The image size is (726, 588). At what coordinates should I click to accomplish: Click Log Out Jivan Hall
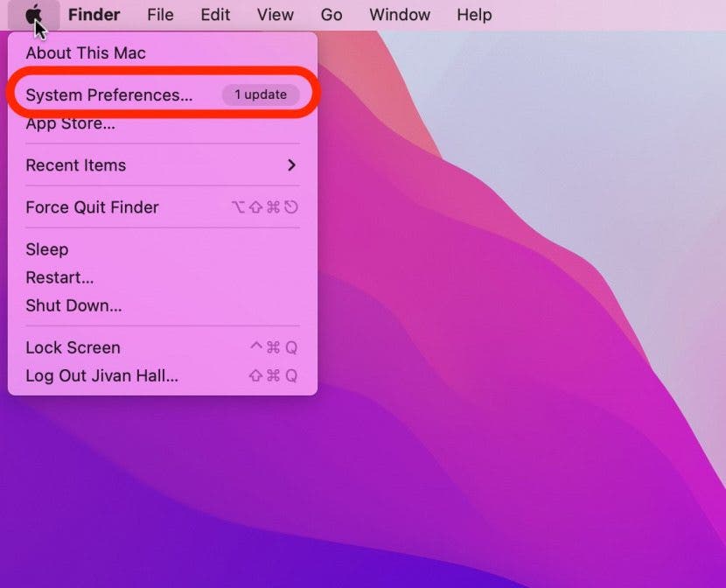click(x=101, y=375)
